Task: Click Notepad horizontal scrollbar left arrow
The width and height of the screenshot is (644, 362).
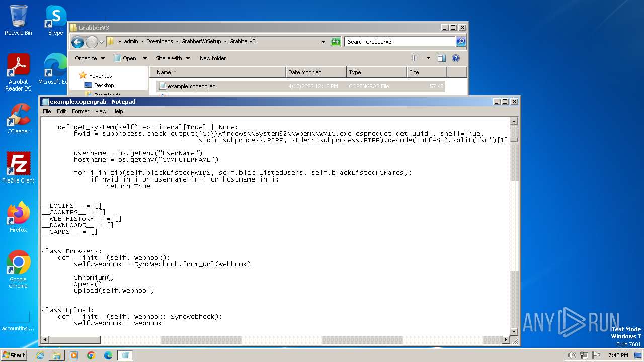Action: (x=45, y=340)
